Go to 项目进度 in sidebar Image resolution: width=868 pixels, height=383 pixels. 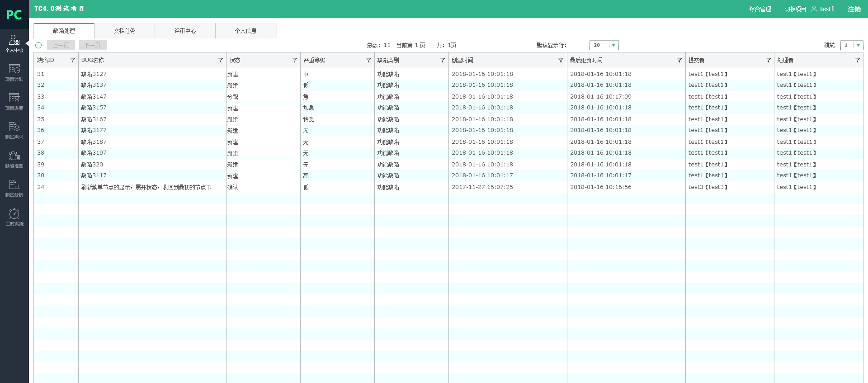click(14, 102)
